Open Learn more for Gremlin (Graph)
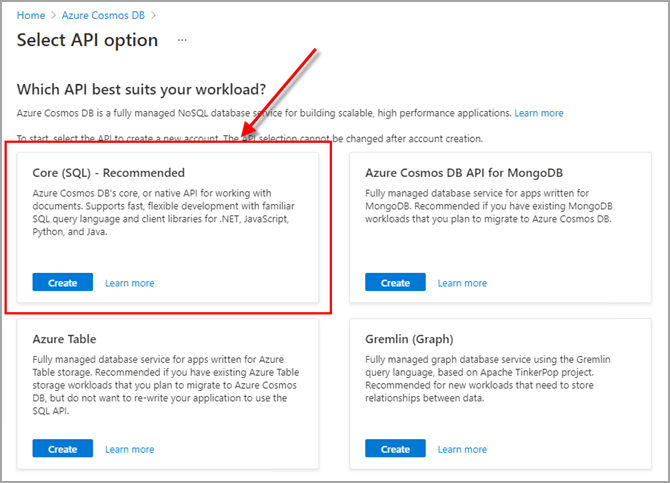Viewport: 670px width, 483px height. point(463,449)
